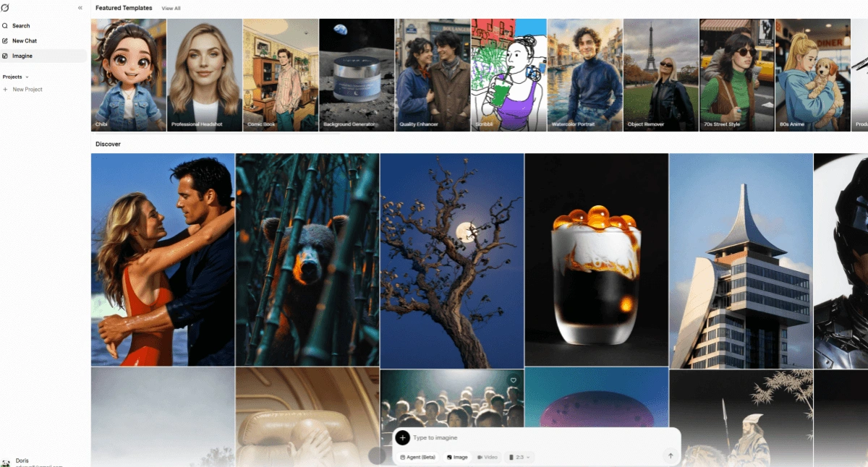Open the Scribbli template

[509, 74]
